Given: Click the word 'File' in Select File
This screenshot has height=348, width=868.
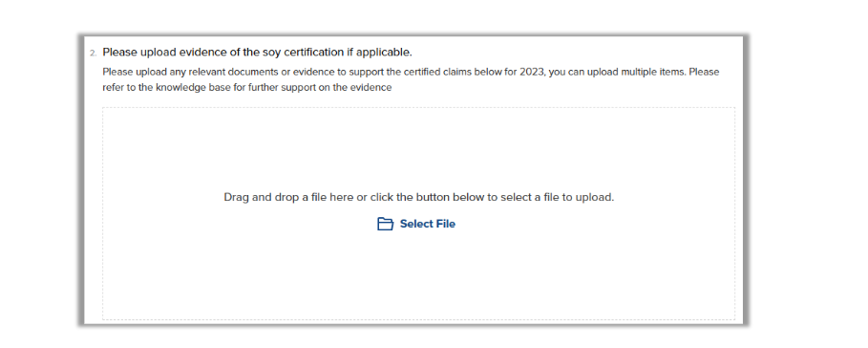Looking at the screenshot, I should tap(445, 224).
